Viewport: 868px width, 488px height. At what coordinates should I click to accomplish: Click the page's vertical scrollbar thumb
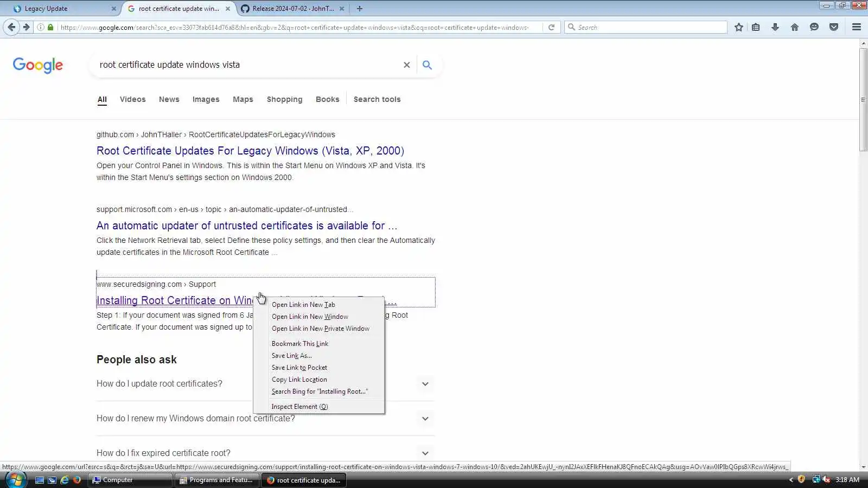tap(863, 100)
